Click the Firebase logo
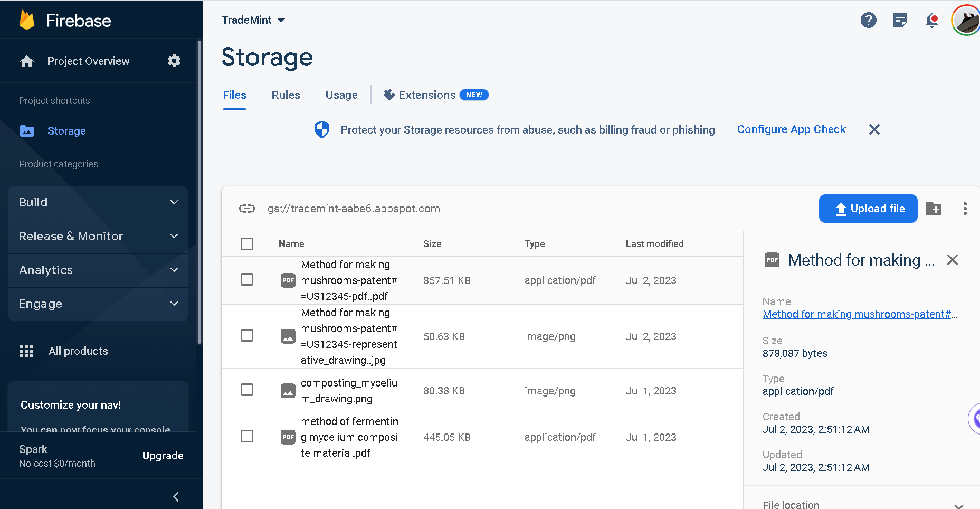Screen dimensions: 980x509 click(x=27, y=21)
